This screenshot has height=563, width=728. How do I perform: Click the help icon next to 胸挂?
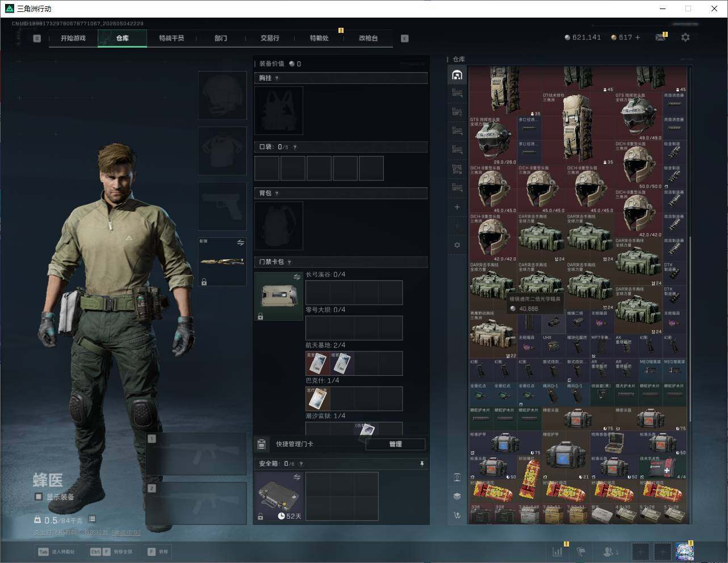click(277, 78)
